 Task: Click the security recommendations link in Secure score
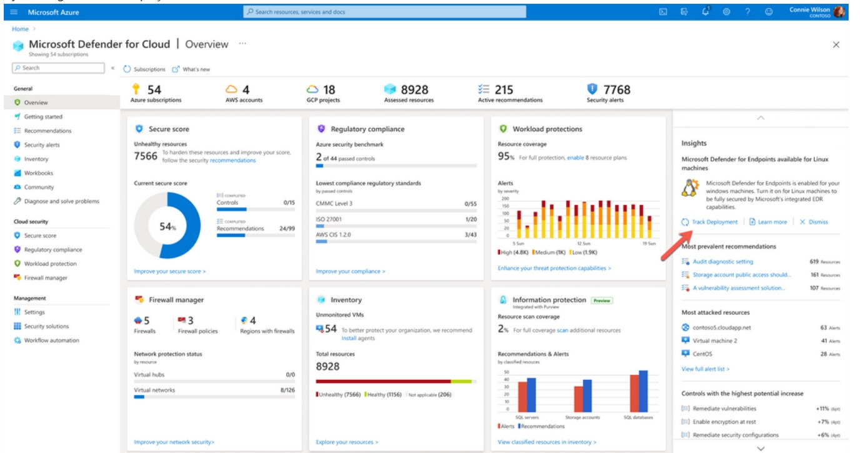pyautogui.click(x=233, y=161)
